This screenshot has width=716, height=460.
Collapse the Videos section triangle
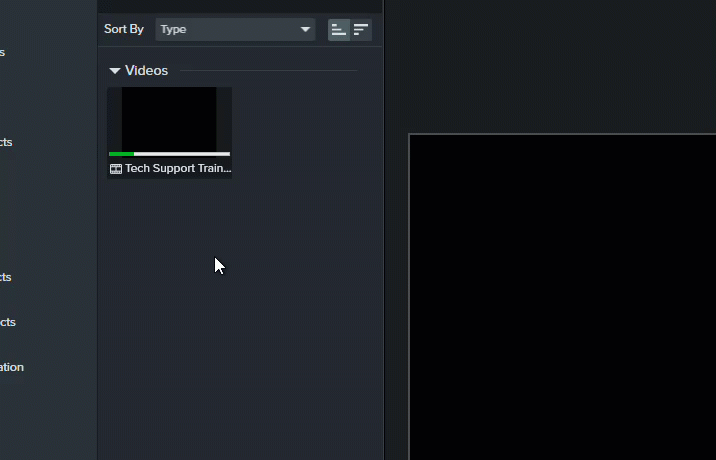pos(115,71)
